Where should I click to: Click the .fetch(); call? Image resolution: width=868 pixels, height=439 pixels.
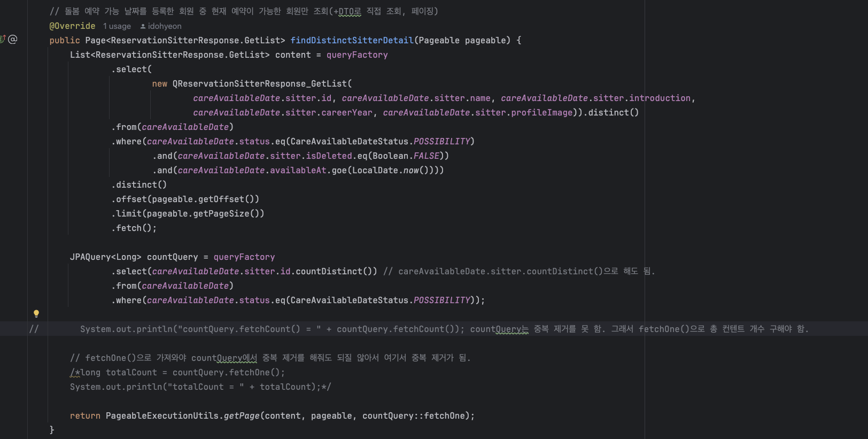(x=134, y=228)
